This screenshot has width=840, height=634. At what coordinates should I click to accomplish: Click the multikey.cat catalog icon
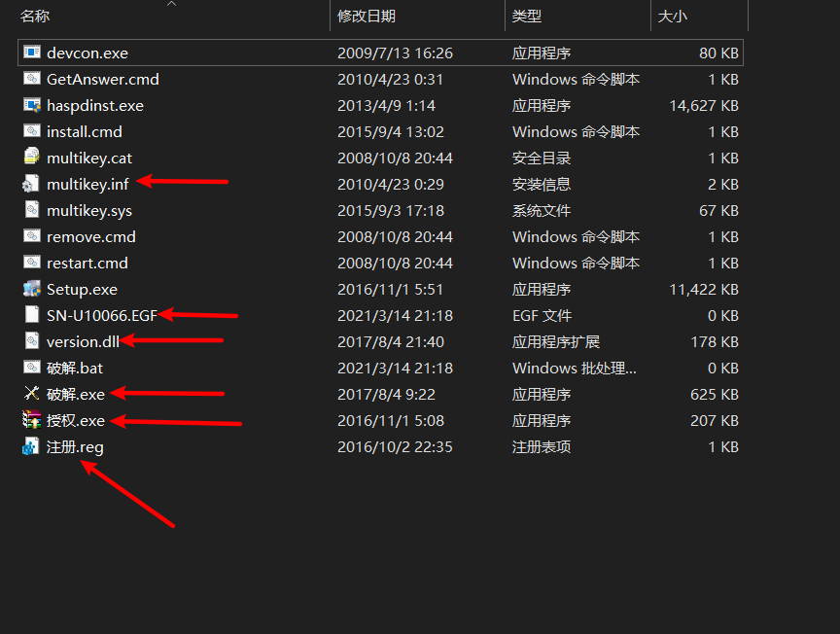click(32, 157)
